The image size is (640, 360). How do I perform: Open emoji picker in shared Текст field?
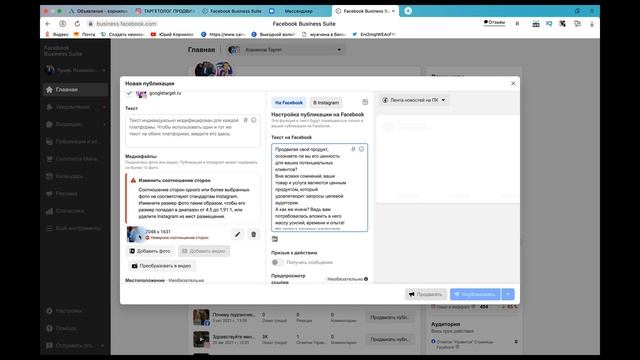(253, 120)
